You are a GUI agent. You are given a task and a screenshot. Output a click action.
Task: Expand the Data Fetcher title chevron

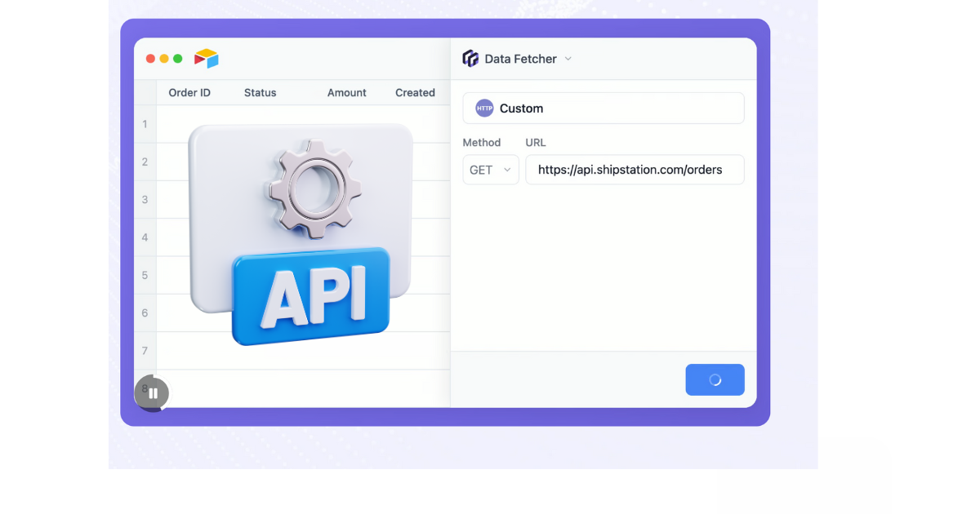tap(568, 59)
